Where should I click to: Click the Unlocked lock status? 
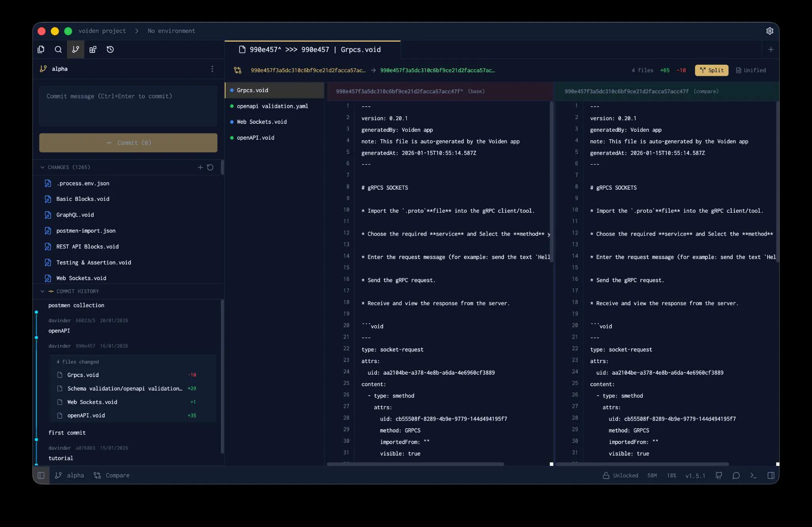pos(620,475)
